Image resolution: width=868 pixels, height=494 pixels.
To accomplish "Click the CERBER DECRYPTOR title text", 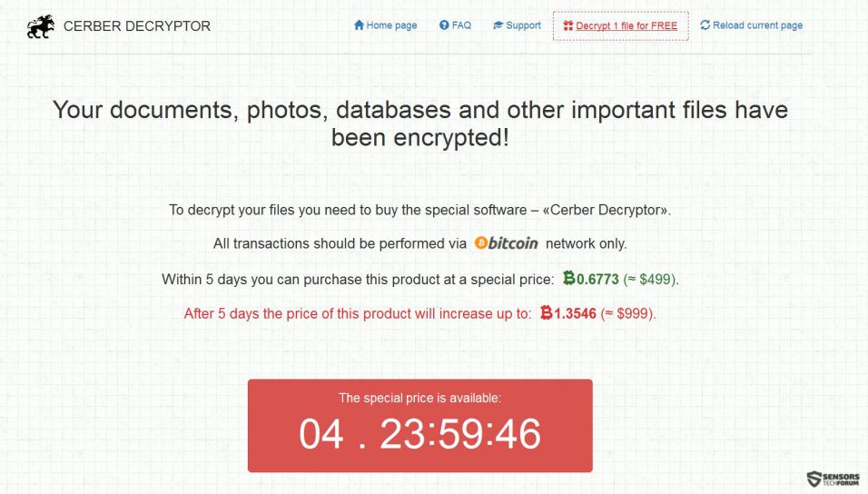I will (x=137, y=26).
